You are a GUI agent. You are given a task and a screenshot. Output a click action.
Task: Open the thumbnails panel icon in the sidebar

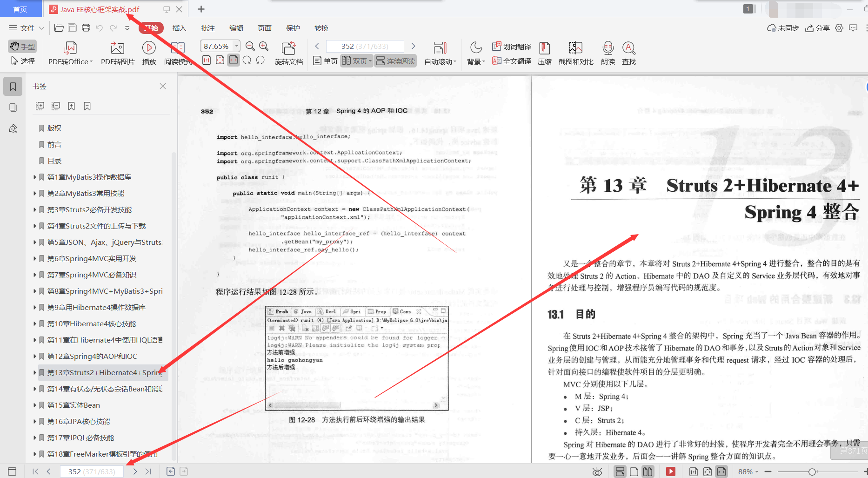click(x=13, y=108)
